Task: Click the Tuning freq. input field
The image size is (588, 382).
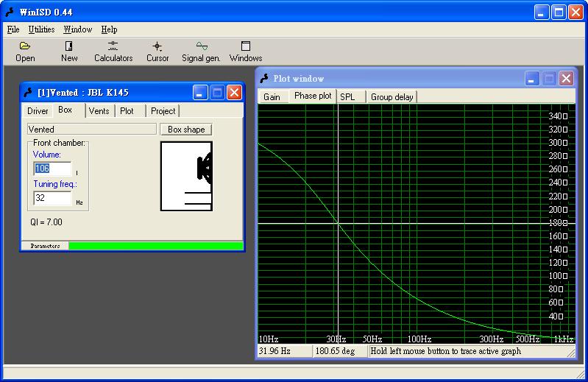Action: tap(52, 198)
